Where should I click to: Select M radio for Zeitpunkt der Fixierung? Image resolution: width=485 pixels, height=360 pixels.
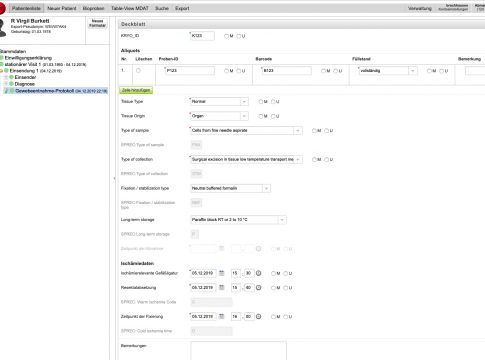click(273, 317)
